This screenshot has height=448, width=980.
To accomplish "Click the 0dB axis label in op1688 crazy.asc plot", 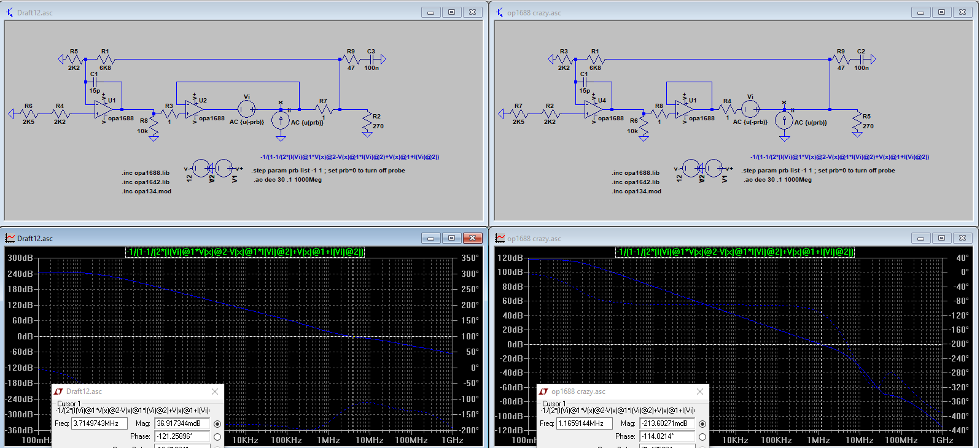I will pyautogui.click(x=515, y=344).
